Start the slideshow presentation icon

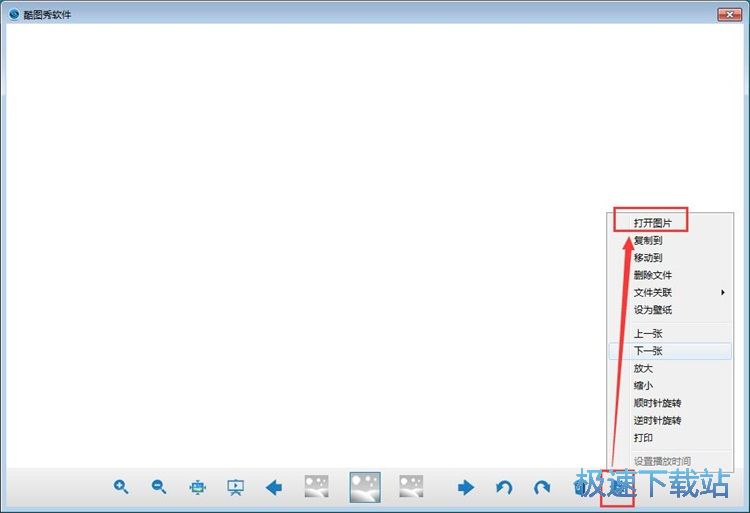235,488
